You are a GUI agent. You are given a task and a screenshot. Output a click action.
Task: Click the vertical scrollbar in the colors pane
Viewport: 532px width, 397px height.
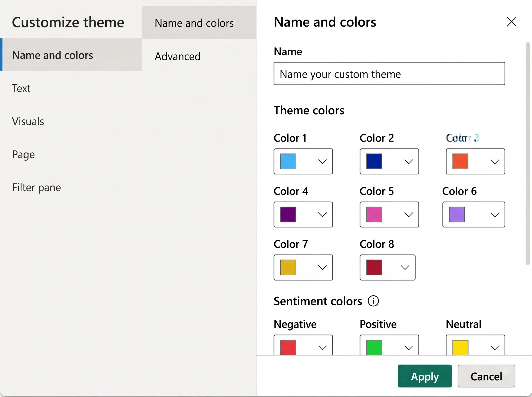tap(528, 154)
